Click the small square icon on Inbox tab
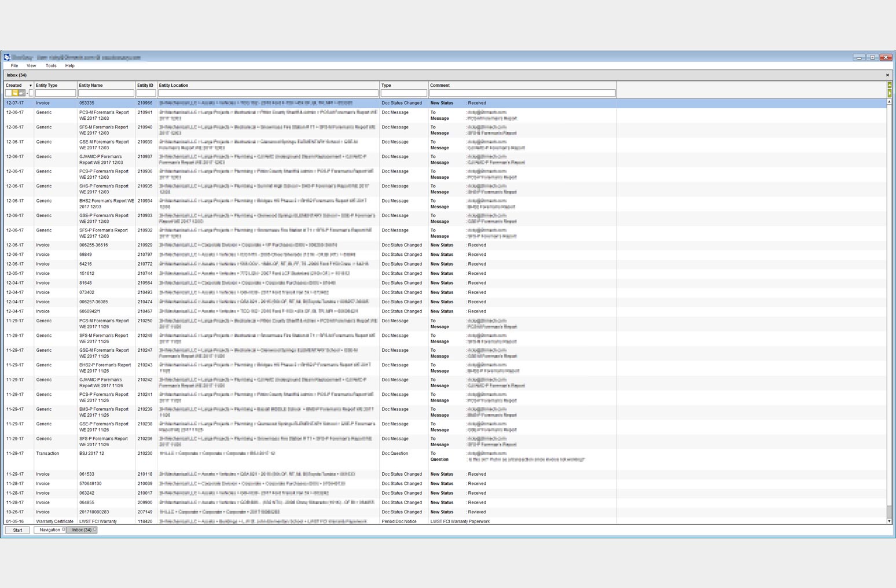 click(94, 530)
